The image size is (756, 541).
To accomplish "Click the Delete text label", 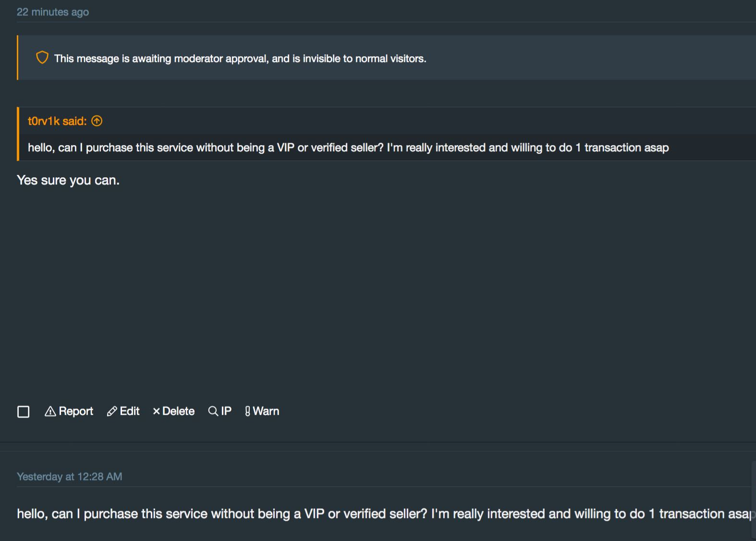I will coord(179,411).
